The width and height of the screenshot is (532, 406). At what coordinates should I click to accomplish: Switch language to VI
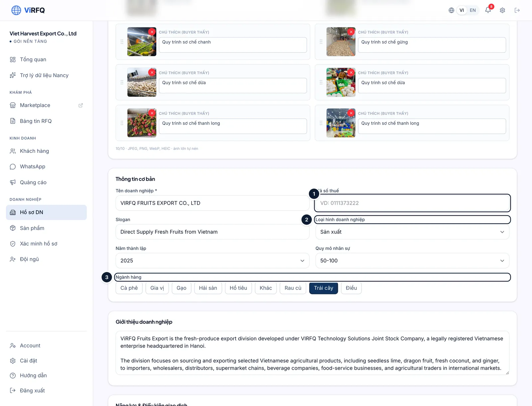point(462,10)
